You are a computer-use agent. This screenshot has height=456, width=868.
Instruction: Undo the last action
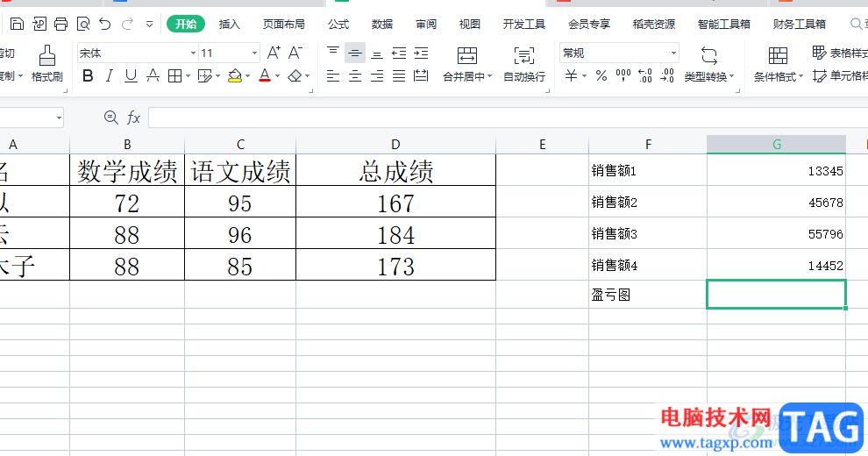(x=105, y=24)
